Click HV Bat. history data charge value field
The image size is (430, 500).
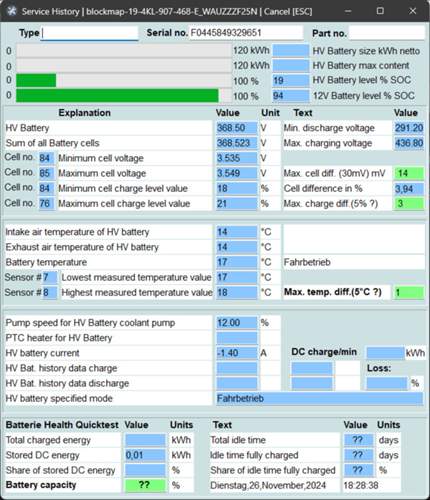point(237,368)
